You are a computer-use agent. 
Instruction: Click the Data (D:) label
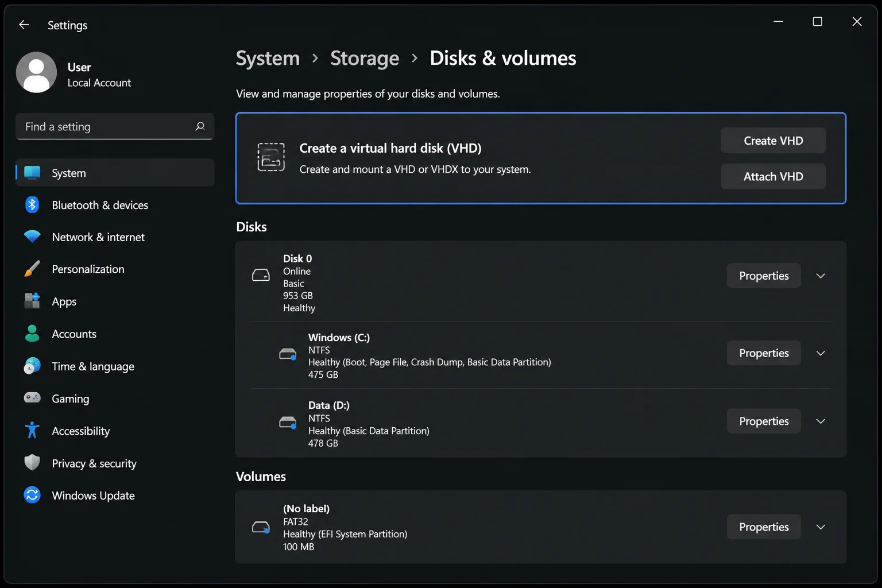pos(329,405)
